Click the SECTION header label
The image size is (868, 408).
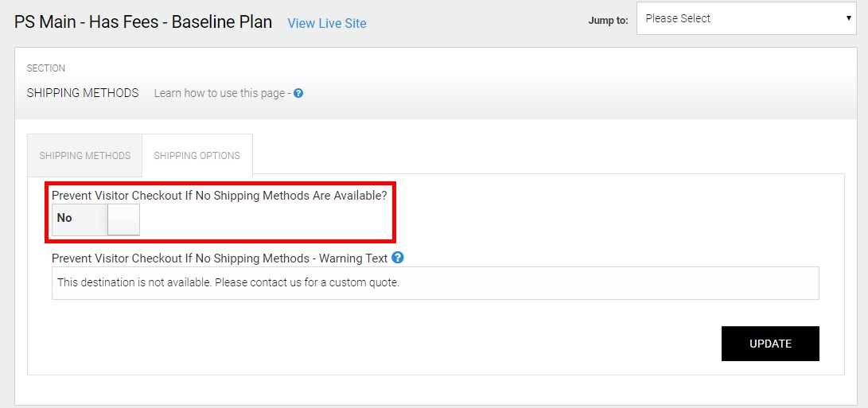click(46, 68)
